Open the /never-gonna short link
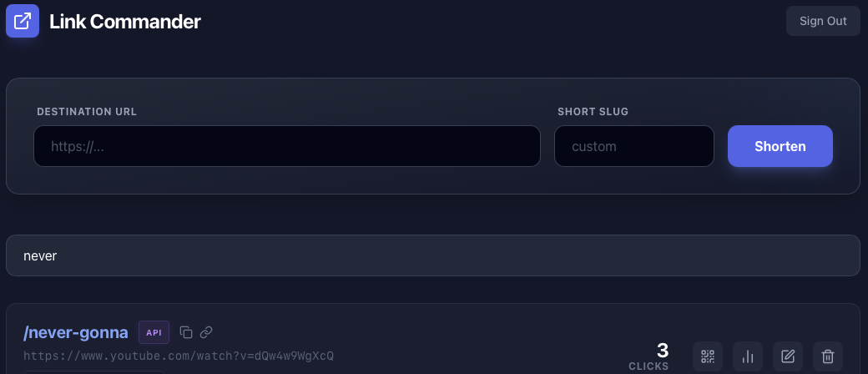The height and width of the screenshot is (374, 868). click(x=76, y=332)
